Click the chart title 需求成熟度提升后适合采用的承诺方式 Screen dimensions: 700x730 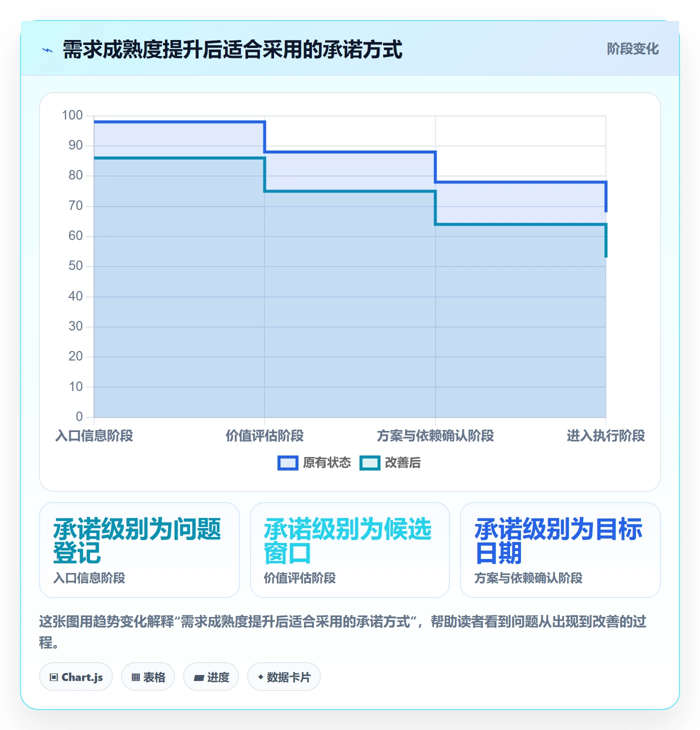pos(232,50)
